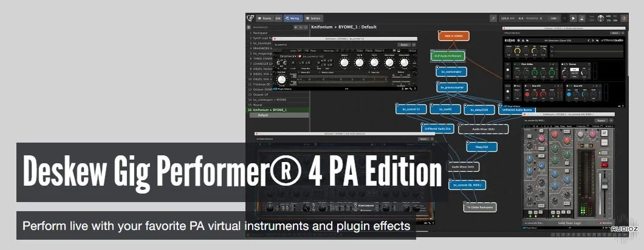The height and width of the screenshot is (250, 644).
Task: Toggle the Ableton Link button
Action: (x=554, y=18)
